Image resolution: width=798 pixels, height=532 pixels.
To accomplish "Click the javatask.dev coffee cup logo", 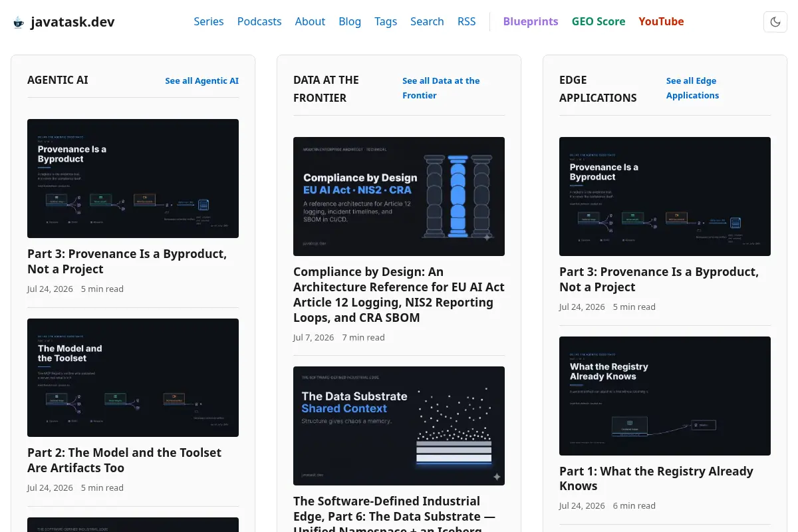I will point(18,23).
